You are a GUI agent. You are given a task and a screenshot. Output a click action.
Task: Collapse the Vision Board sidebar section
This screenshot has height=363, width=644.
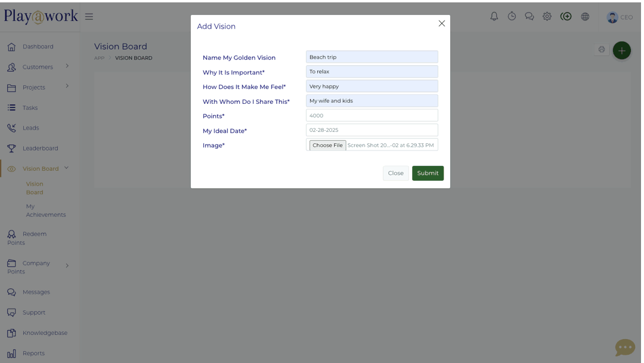coord(66,168)
